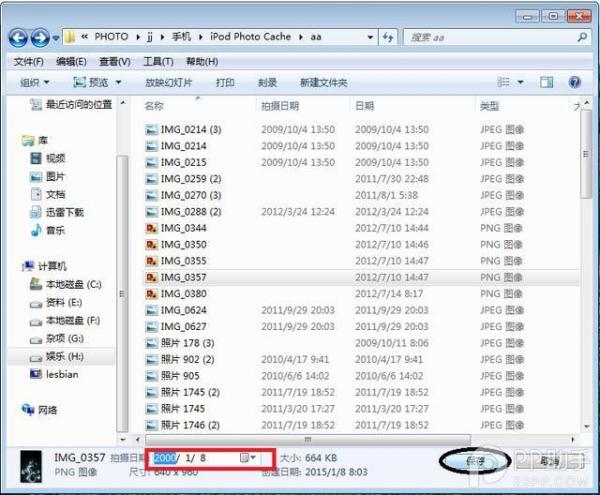The height and width of the screenshot is (495, 600).
Task: Select the file 照片 905
Action: click(x=173, y=376)
